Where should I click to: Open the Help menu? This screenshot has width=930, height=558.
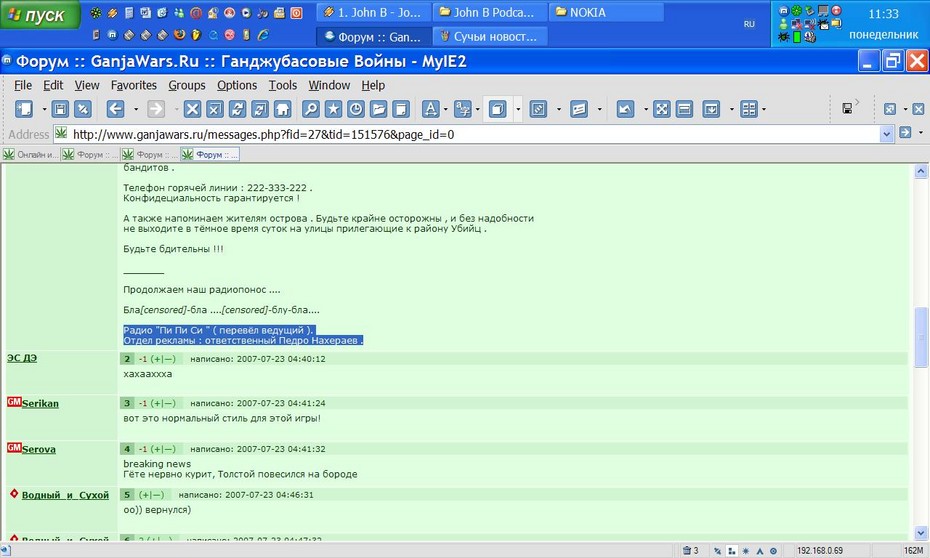coord(373,85)
